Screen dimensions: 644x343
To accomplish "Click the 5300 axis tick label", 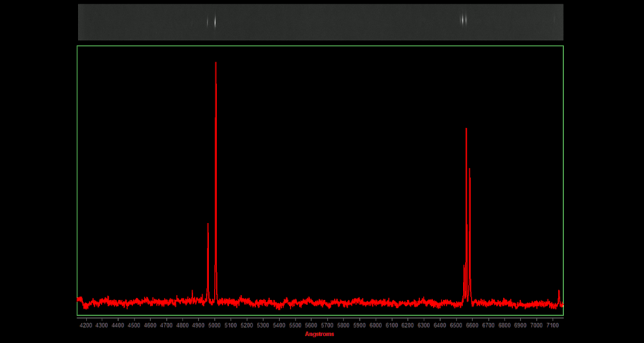I will [x=263, y=325].
